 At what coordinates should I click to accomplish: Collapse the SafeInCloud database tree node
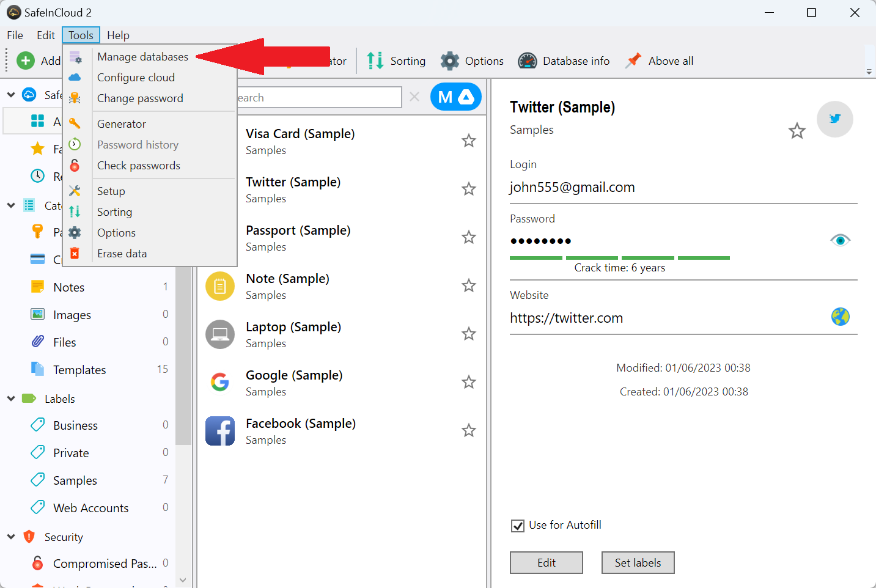[x=11, y=95]
